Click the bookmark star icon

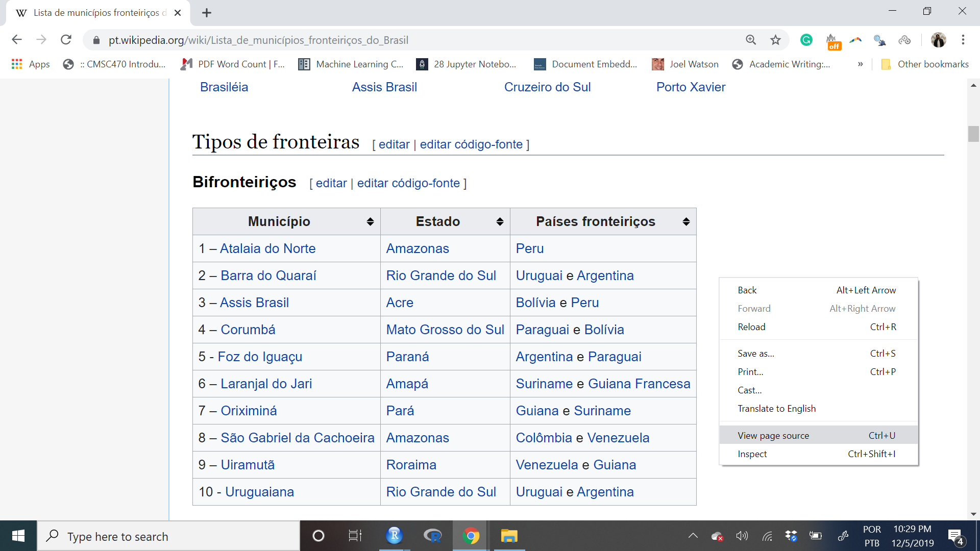coord(775,40)
